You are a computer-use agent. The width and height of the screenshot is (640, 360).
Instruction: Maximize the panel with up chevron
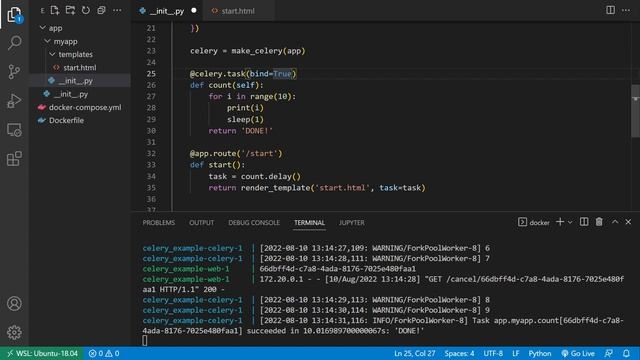pyautogui.click(x=615, y=222)
